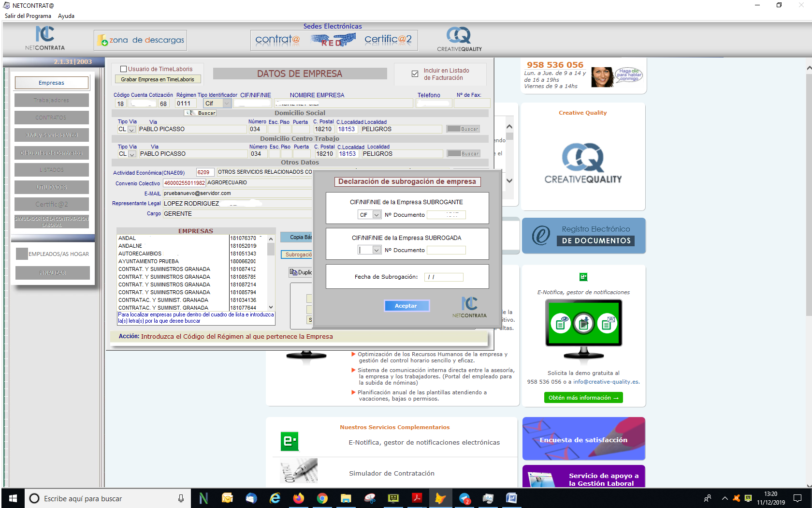Open Registro Electrónico de Documentos banner
The height and width of the screenshot is (508, 812).
(584, 236)
